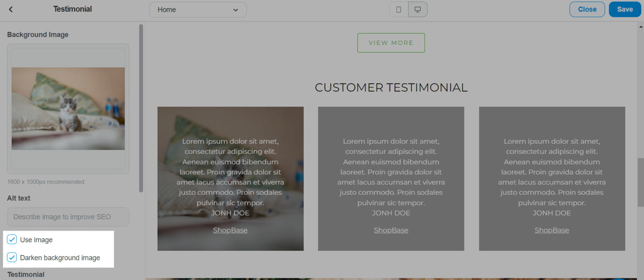644x280 pixels.
Task: Click the scroll-up arrow of preview scrollbar
Action: (x=641, y=27)
